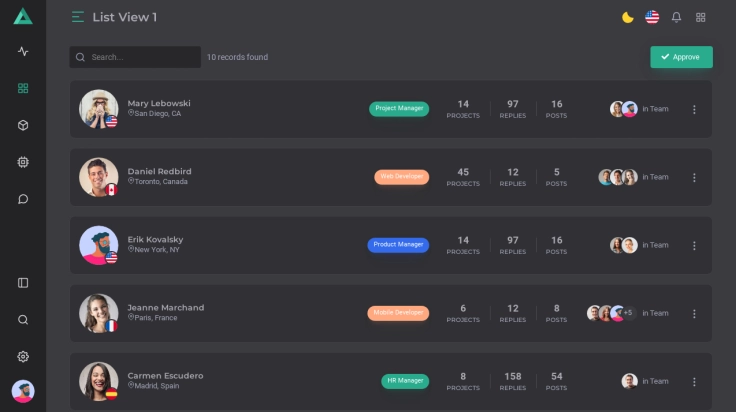Open the chat bubble icon in sidebar
The height and width of the screenshot is (412, 736).
pyautogui.click(x=23, y=199)
